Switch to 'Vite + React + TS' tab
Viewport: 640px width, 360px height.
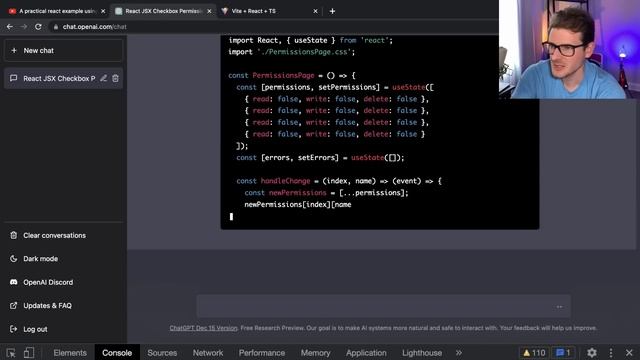point(269,11)
